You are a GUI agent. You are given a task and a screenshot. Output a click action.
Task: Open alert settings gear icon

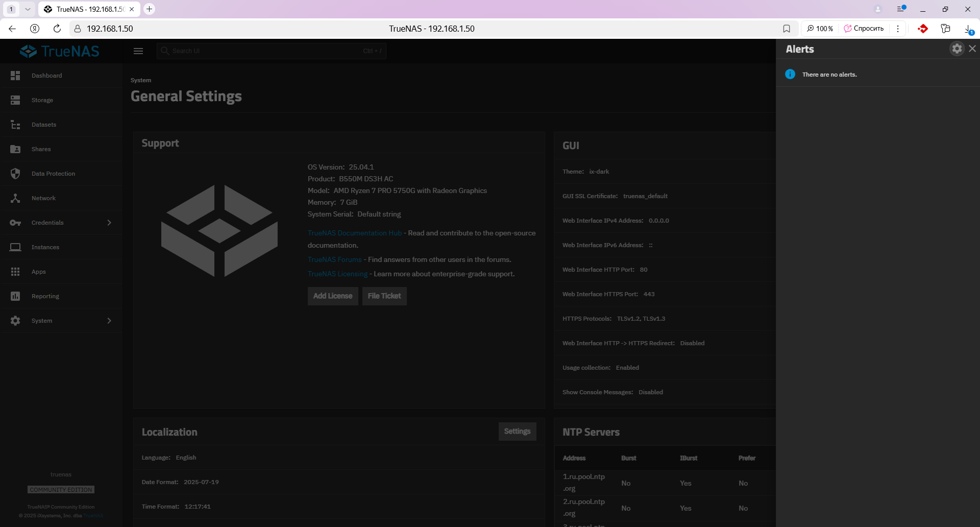click(957, 49)
